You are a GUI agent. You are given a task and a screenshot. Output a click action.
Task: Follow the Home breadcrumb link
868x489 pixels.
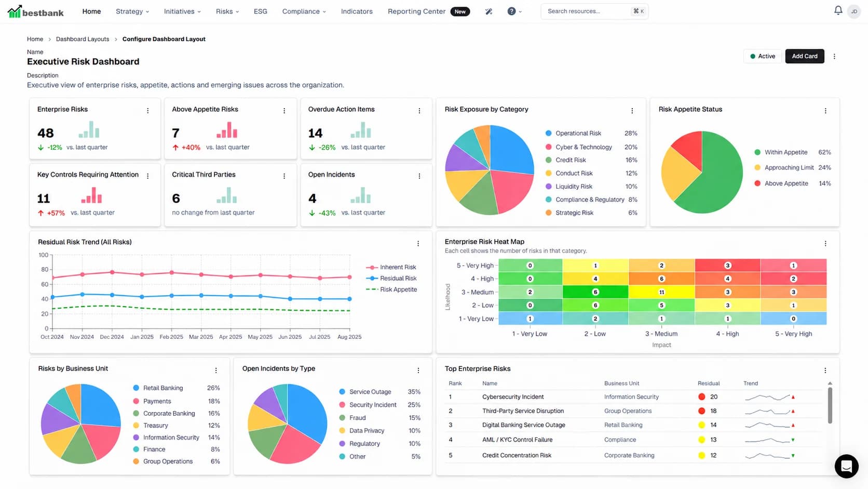(x=35, y=39)
